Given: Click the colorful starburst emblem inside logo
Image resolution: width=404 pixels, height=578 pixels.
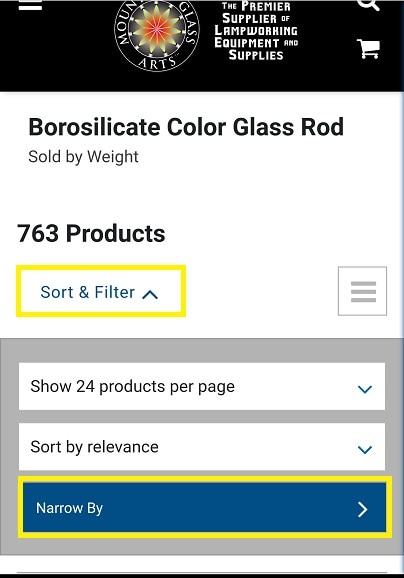Looking at the screenshot, I should 157,28.
